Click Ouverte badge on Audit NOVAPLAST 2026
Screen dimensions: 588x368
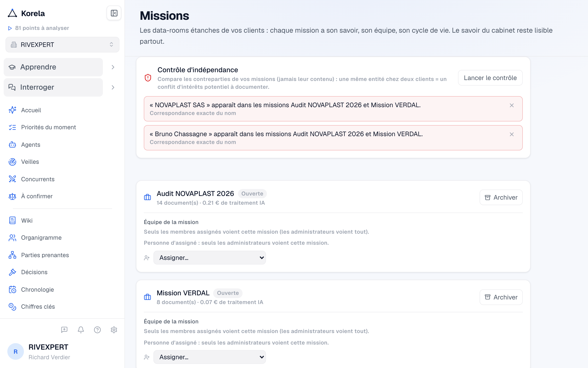(252, 194)
